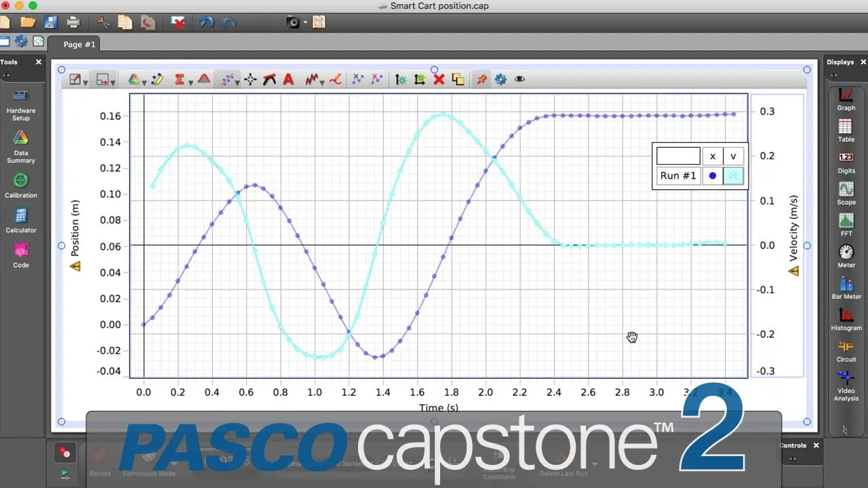Toggle area under curve tool
This screenshot has height=488, width=868.
203,79
